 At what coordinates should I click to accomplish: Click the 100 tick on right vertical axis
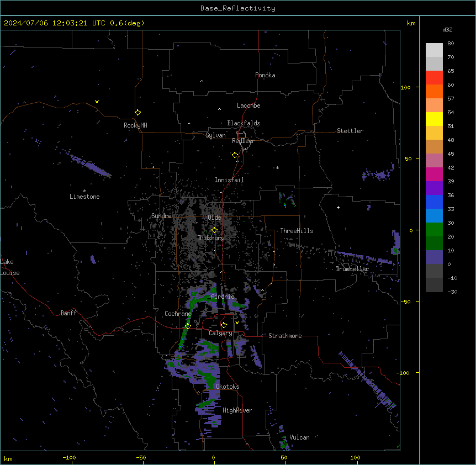(405, 87)
